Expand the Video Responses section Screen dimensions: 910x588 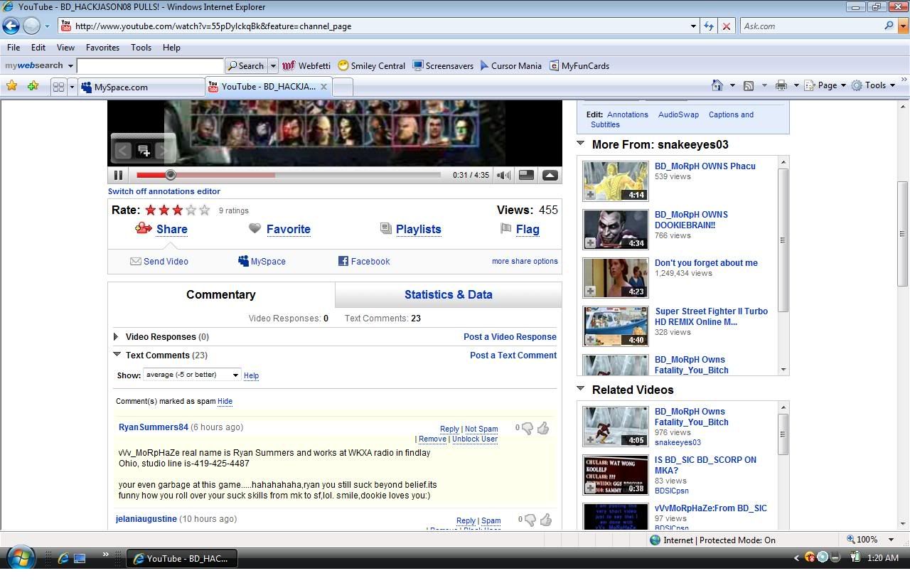(116, 336)
